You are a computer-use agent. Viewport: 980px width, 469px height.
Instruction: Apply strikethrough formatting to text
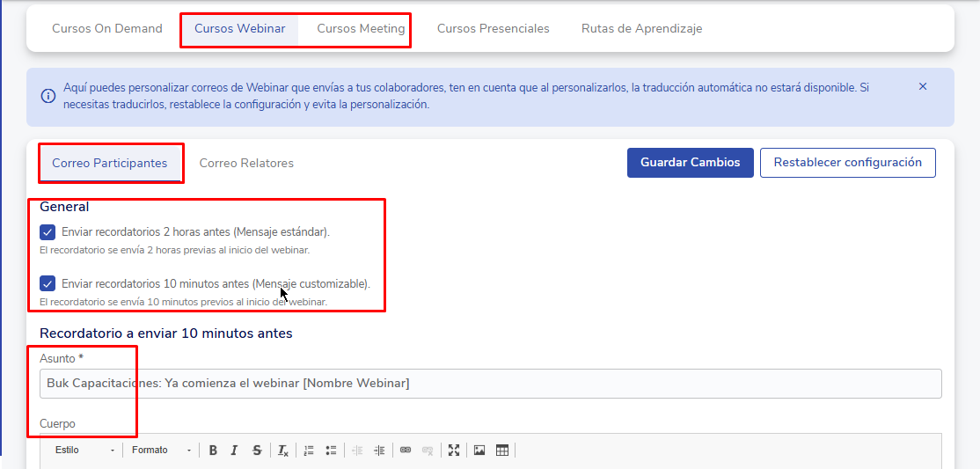[x=257, y=451]
